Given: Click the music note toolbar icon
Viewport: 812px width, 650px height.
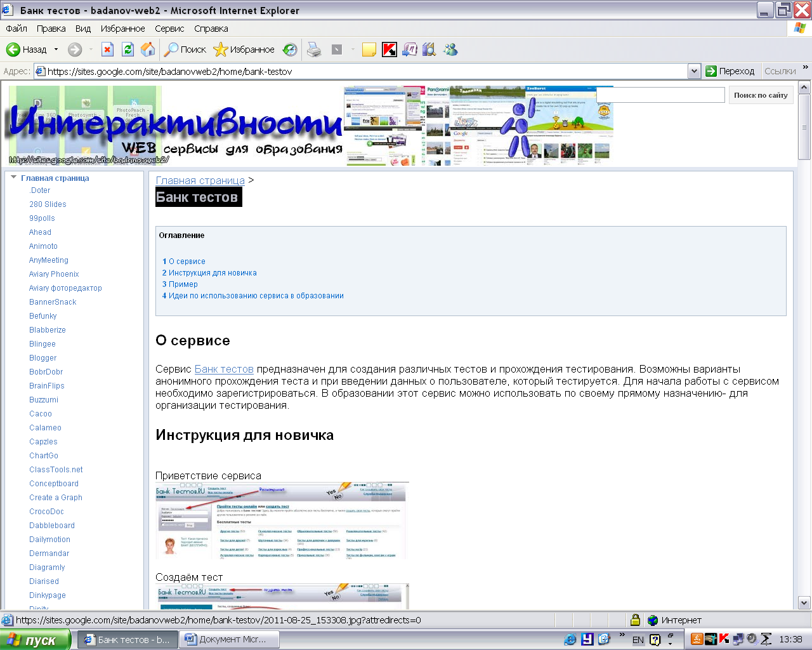Looking at the screenshot, I should click(410, 50).
